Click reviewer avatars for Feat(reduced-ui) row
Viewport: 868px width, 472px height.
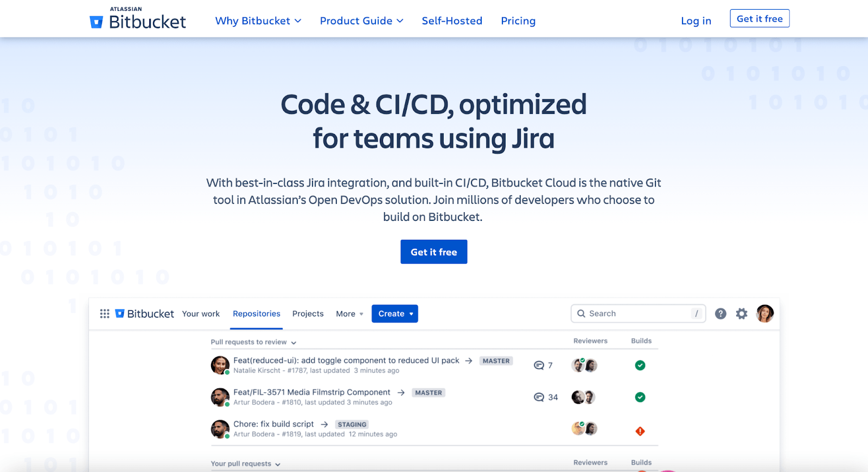pyautogui.click(x=584, y=365)
